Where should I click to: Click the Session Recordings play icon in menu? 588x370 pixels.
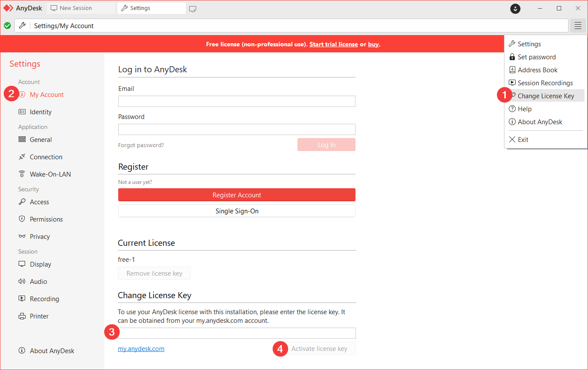(512, 83)
